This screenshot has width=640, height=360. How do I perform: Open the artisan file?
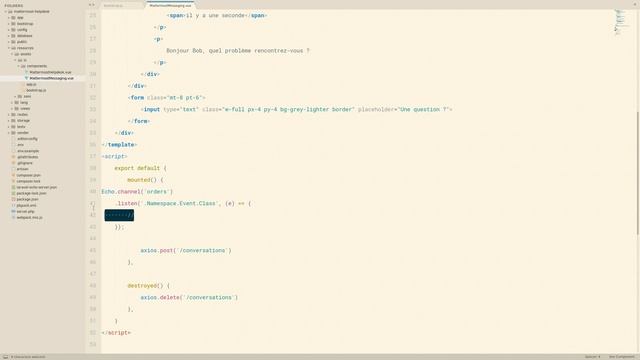click(22, 169)
